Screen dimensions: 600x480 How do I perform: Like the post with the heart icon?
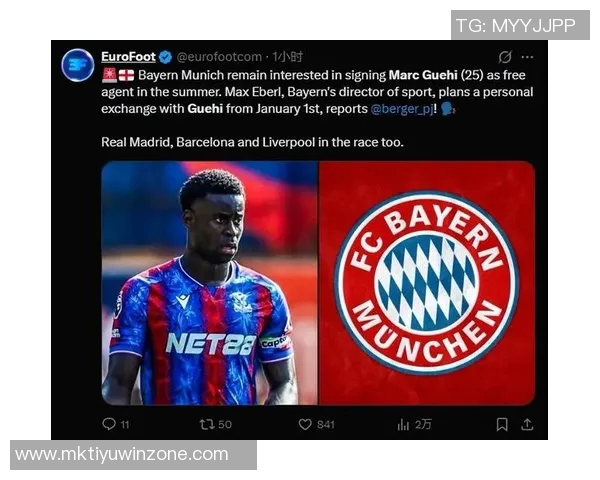click(305, 424)
